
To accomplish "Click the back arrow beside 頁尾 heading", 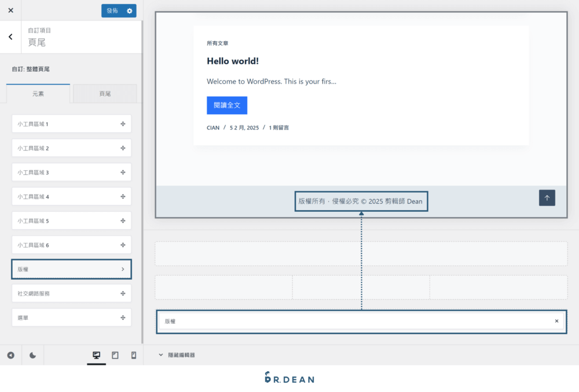I will 10,37.
